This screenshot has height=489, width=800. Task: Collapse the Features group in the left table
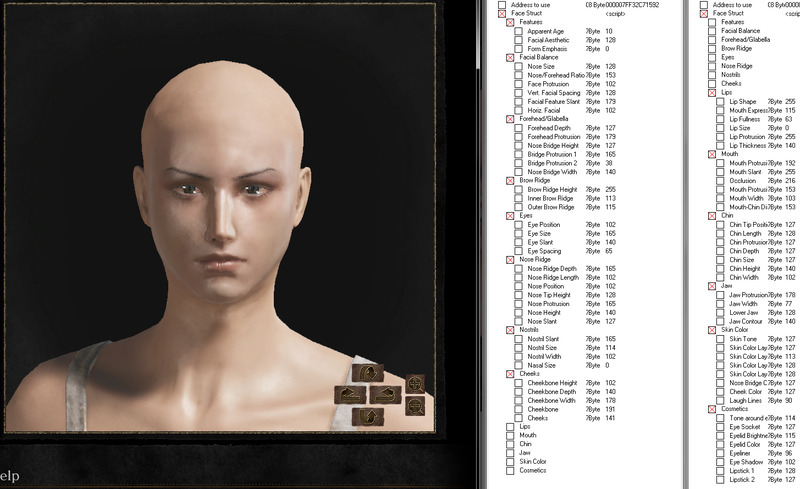point(510,22)
